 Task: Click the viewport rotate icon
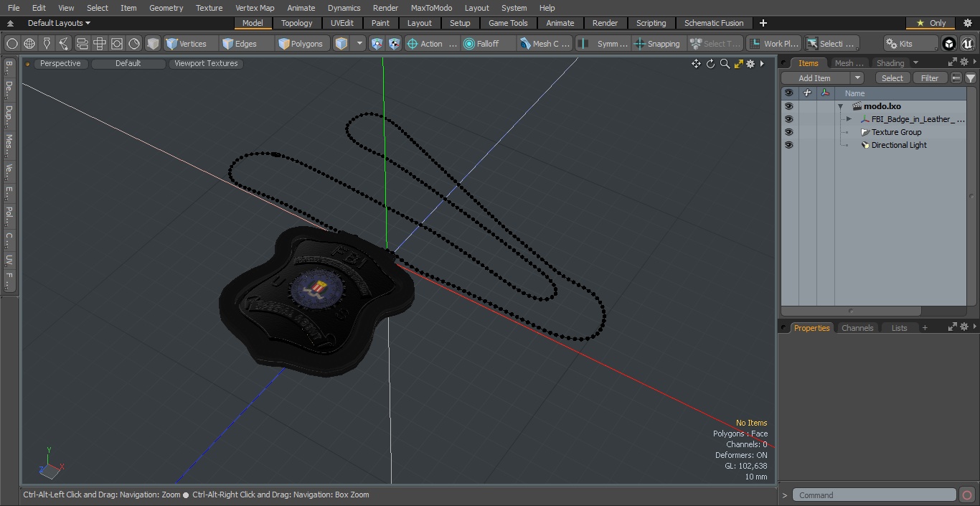[710, 64]
